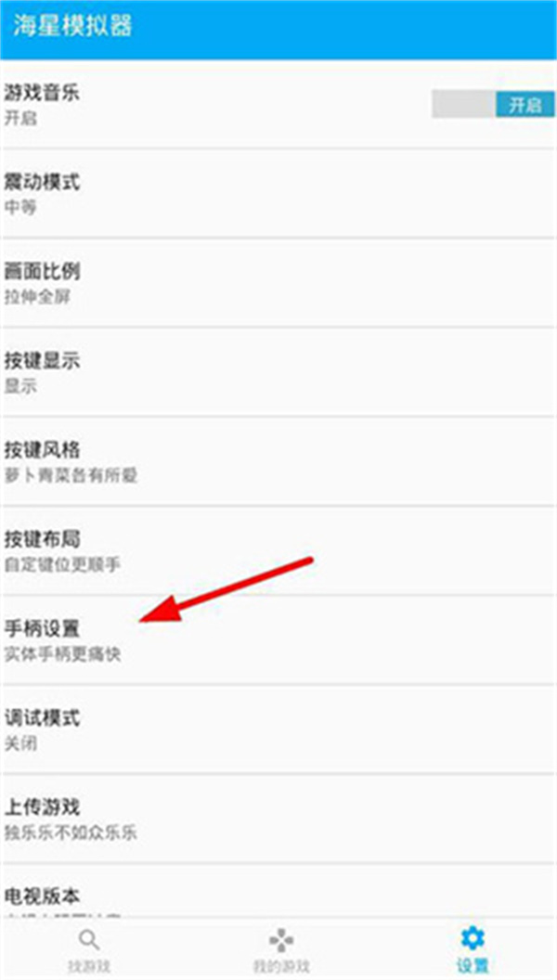Toggle 调试模式 debug mode entry
This screenshot has height=980, width=557.
click(278, 730)
